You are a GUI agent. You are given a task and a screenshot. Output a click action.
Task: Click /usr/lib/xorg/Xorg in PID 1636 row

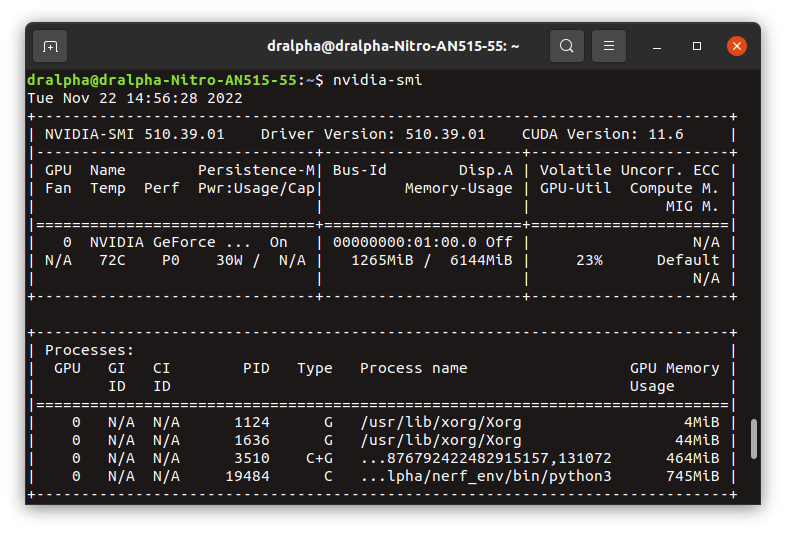[x=441, y=441]
